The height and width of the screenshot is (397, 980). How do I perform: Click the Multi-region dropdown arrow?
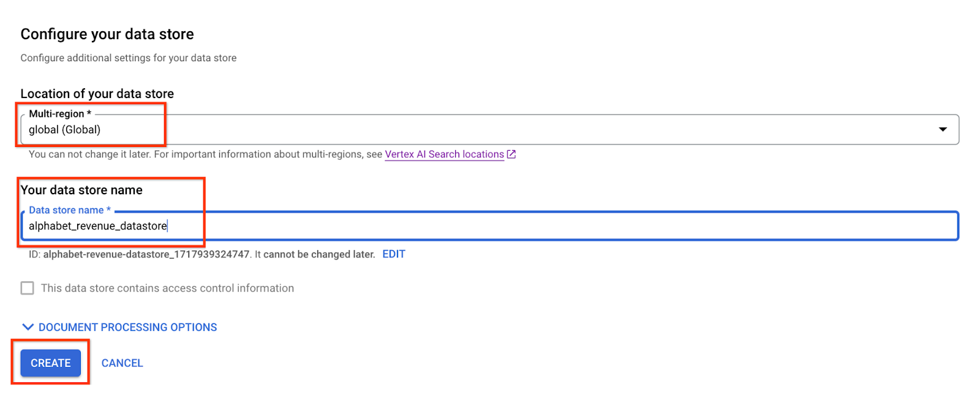(x=943, y=129)
